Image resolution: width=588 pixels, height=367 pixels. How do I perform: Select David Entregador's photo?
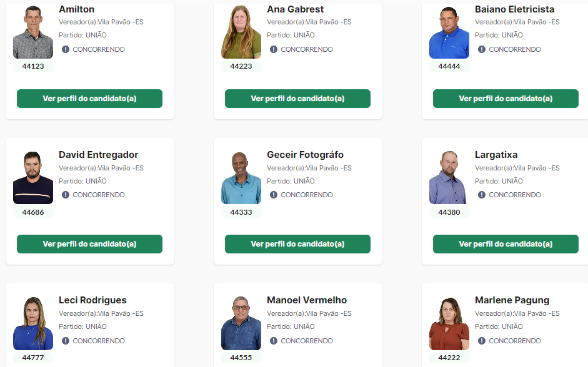click(33, 177)
